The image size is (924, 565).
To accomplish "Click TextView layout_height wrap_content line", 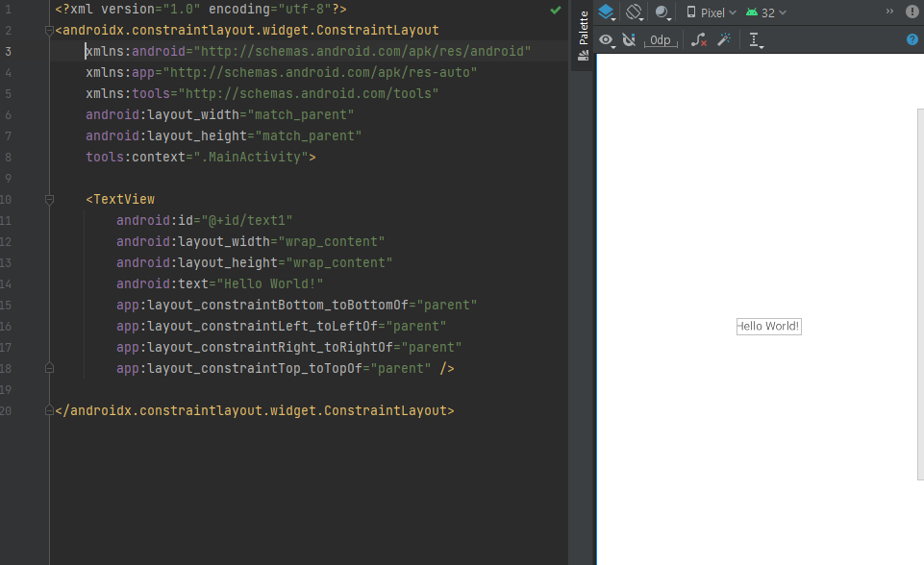I will [x=254, y=262].
